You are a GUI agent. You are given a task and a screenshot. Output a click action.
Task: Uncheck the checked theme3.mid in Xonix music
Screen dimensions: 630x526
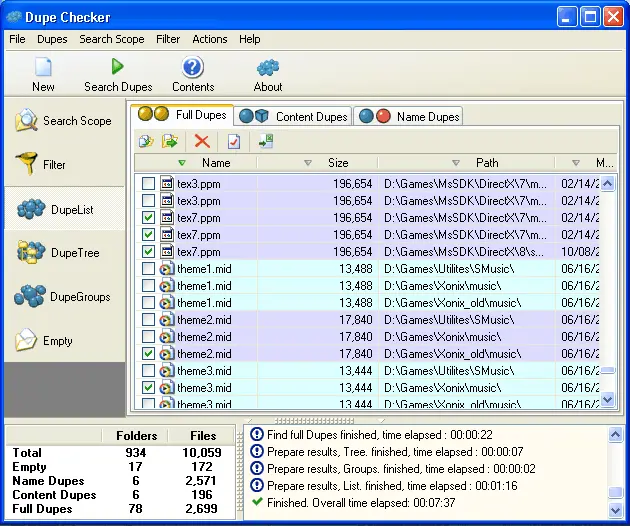148,388
